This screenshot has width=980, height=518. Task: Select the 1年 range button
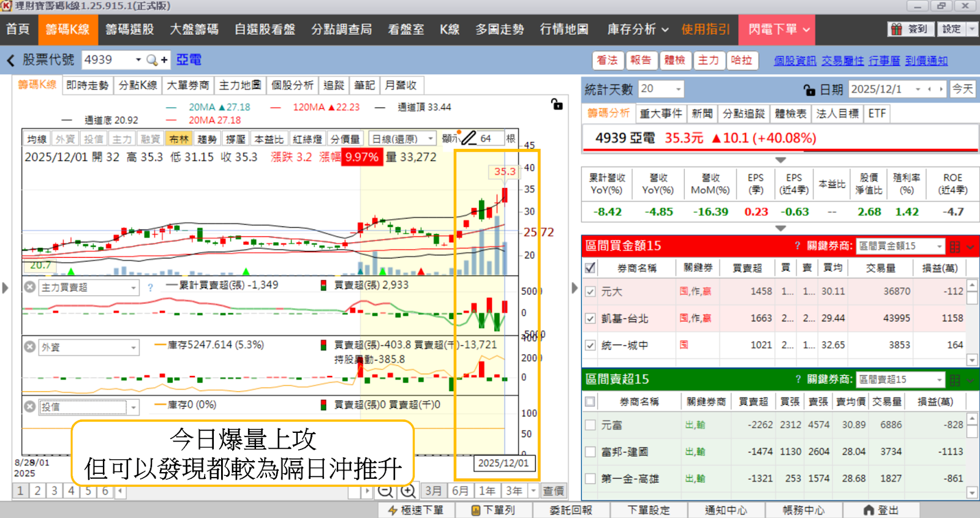tap(488, 491)
